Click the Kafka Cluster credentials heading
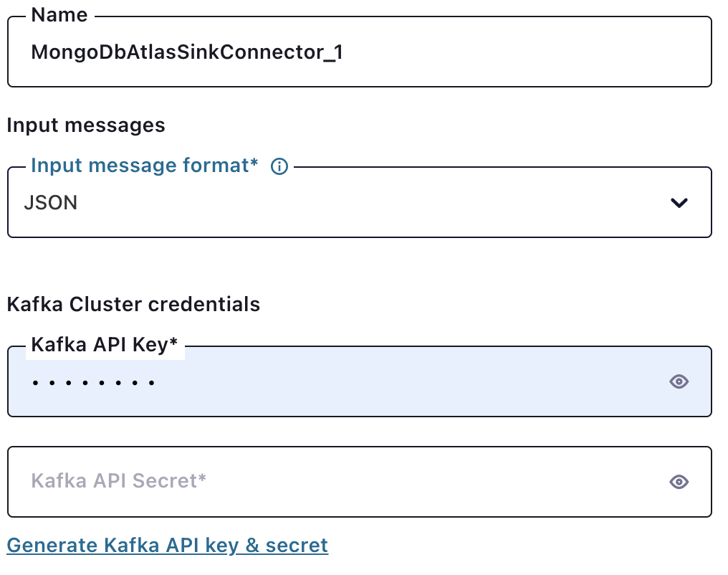The width and height of the screenshot is (728, 575). coord(133,304)
